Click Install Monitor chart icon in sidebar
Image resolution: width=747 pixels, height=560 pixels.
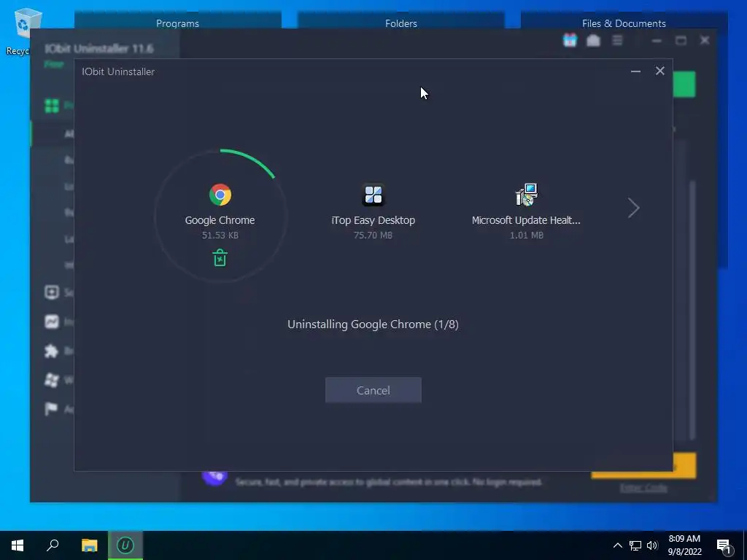(x=52, y=322)
